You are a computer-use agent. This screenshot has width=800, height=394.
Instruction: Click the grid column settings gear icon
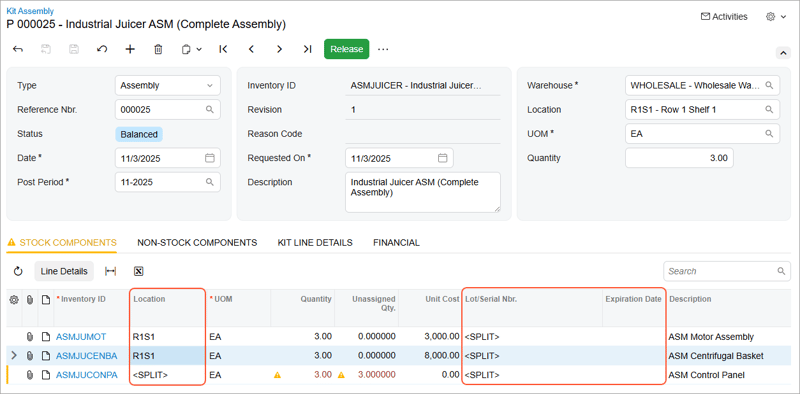click(14, 300)
